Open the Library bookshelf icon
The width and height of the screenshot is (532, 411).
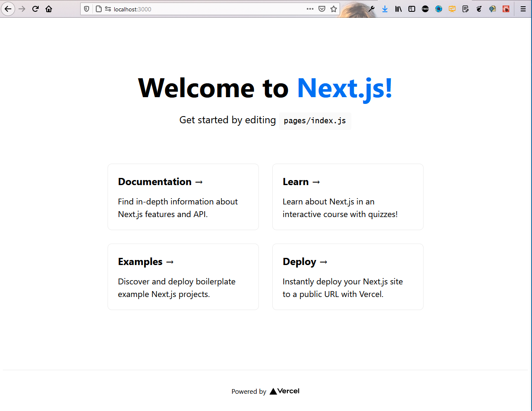pyautogui.click(x=398, y=9)
